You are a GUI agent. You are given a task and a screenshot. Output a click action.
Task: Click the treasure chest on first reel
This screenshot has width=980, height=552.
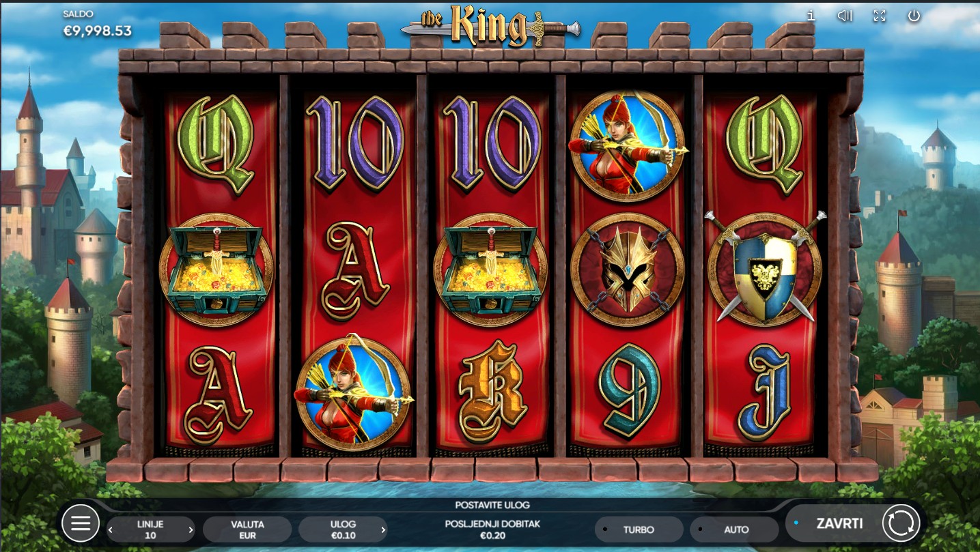[216, 270]
